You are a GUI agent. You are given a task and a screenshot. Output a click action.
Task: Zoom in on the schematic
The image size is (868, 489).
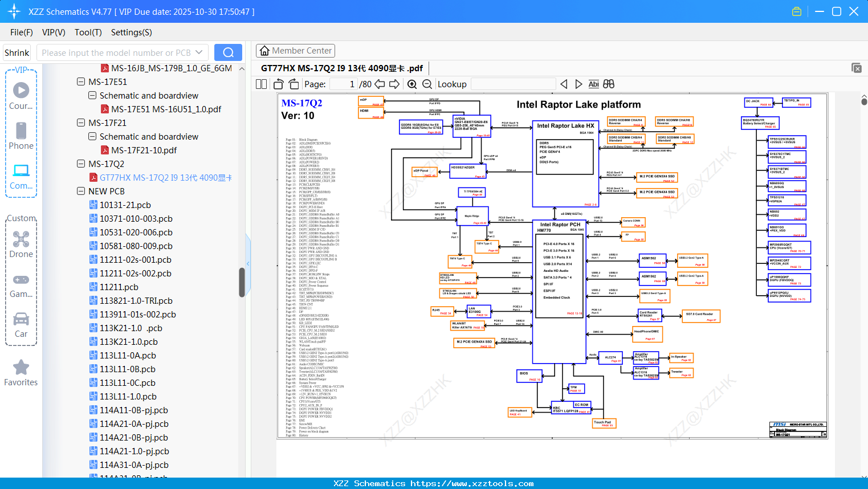(412, 84)
